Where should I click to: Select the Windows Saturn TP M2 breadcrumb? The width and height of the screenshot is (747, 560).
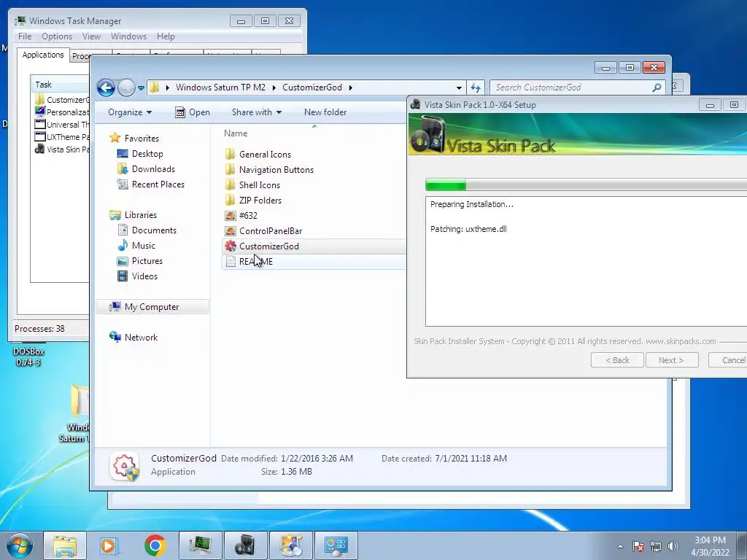220,87
